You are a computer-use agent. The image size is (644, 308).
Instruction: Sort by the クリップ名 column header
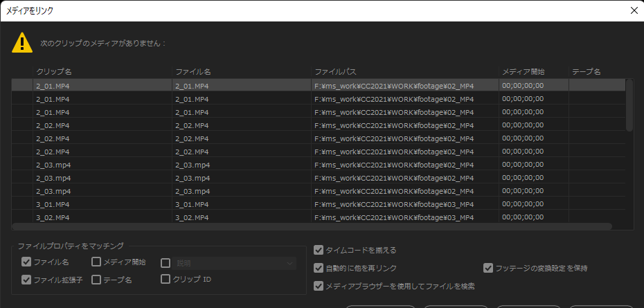102,71
